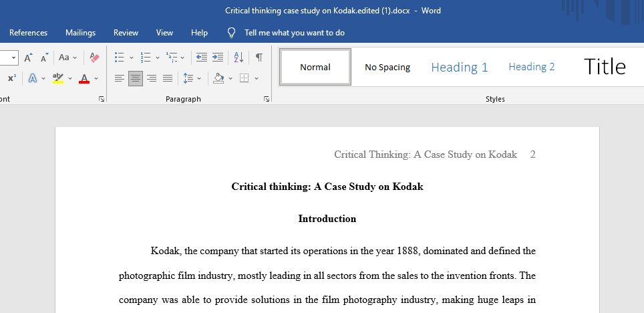Shrink font size with smaller A icon
The width and height of the screenshot is (644, 313).
[x=44, y=58]
